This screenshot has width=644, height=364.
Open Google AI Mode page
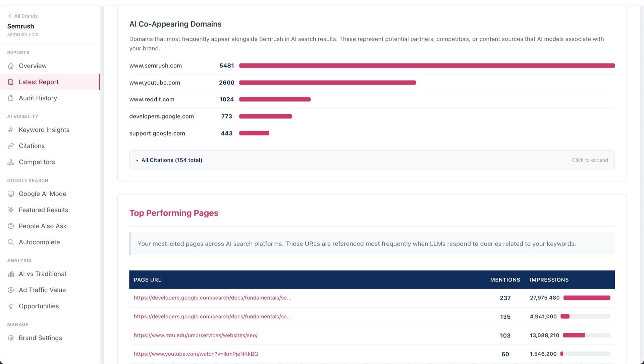pos(50,194)
